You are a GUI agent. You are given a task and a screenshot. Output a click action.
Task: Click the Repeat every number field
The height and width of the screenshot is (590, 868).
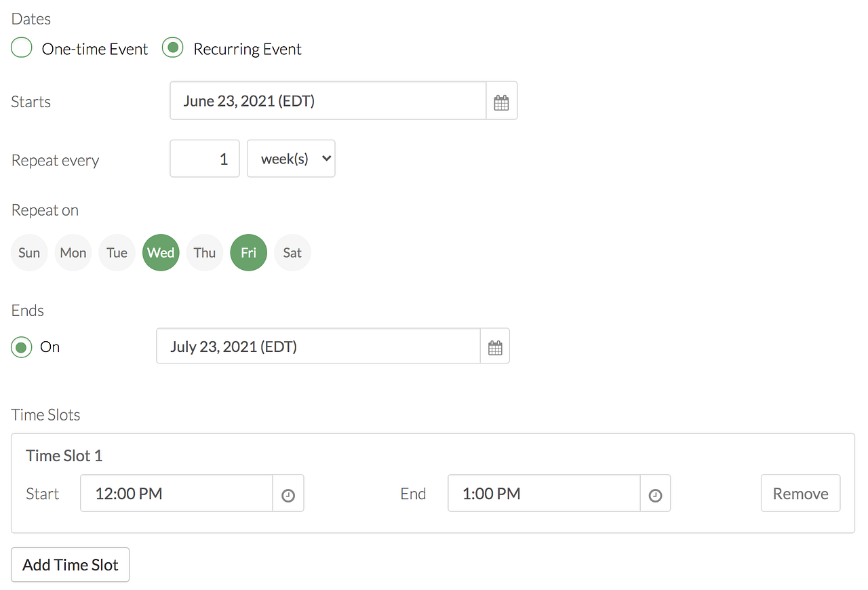tap(205, 159)
